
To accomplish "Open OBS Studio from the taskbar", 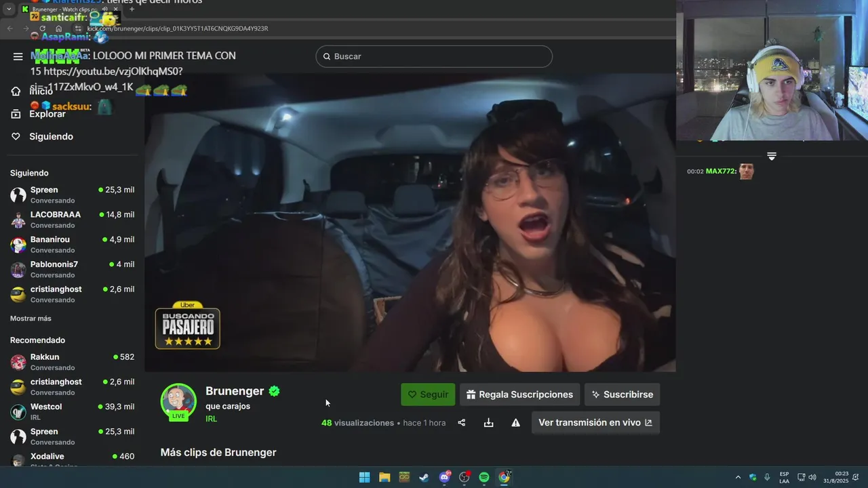I will (464, 477).
